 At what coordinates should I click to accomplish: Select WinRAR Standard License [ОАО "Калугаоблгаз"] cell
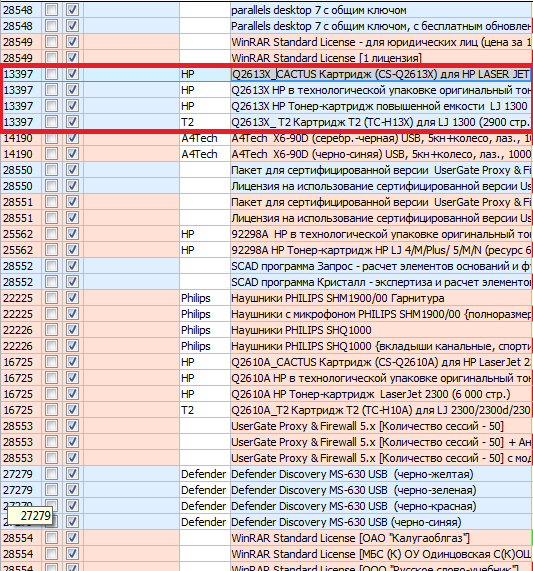click(x=381, y=538)
